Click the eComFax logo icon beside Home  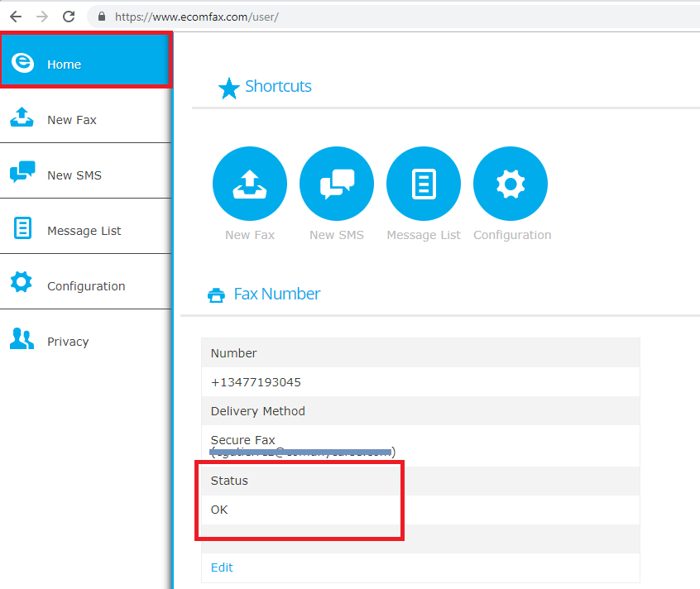pos(22,63)
